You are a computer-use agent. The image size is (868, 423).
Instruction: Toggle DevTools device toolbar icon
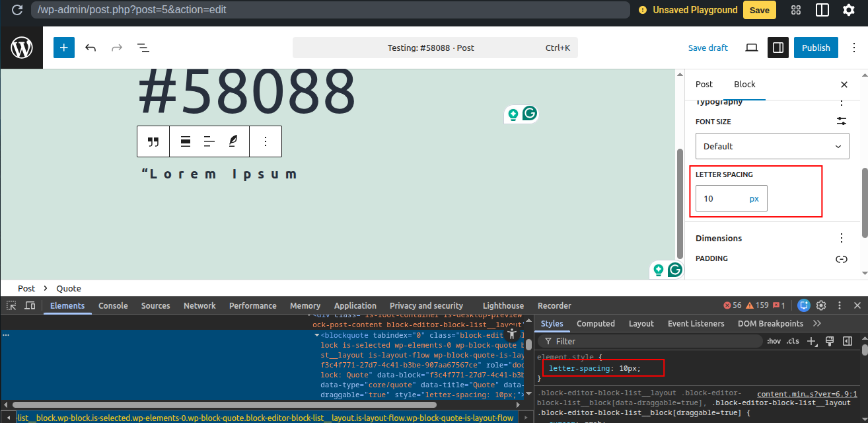click(30, 305)
